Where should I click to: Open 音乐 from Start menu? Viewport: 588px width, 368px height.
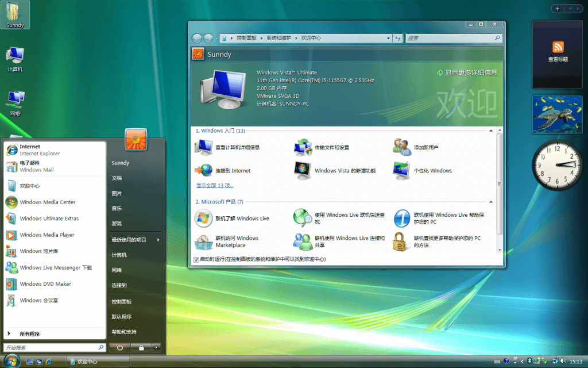(117, 208)
